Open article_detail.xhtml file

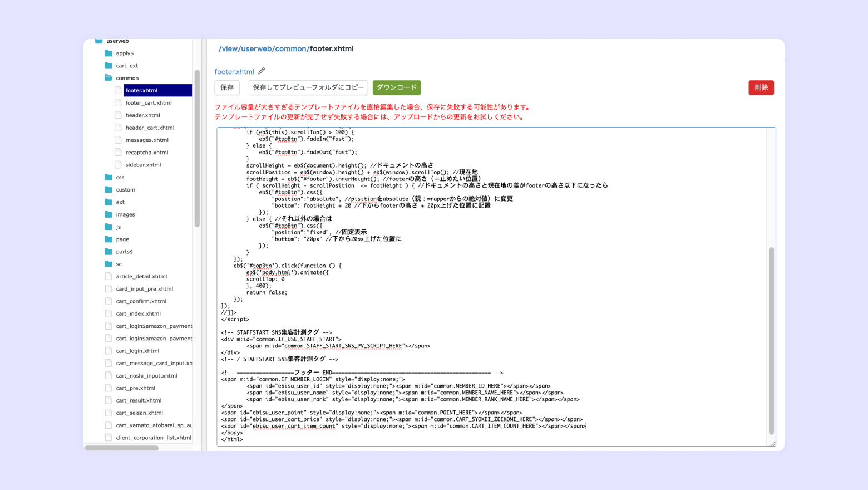pyautogui.click(x=141, y=277)
